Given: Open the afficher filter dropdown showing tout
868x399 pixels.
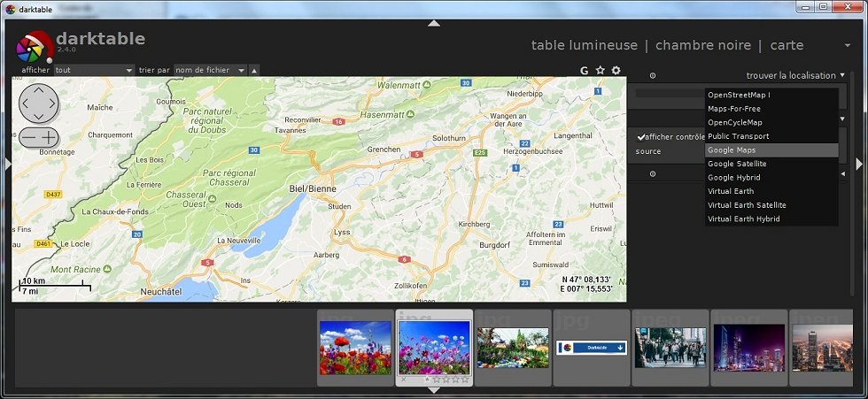Looking at the screenshot, I should point(94,70).
